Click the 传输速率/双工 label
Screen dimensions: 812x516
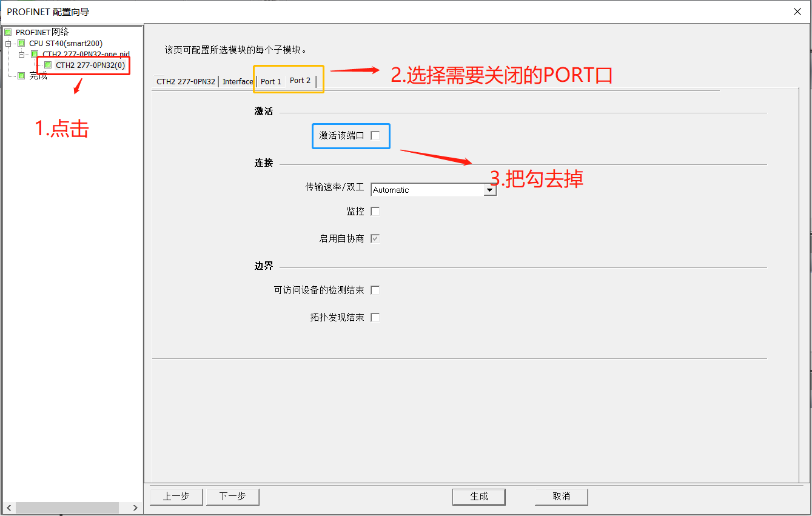click(x=335, y=187)
